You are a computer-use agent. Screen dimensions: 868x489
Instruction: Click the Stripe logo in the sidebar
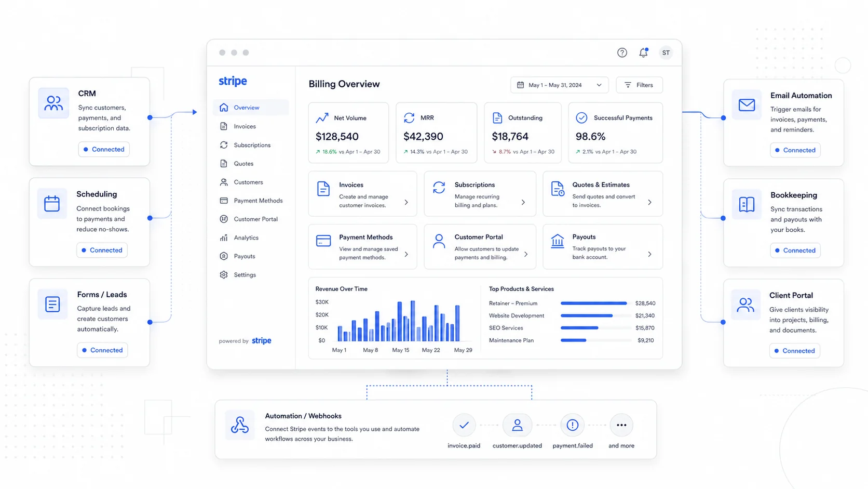(x=233, y=82)
